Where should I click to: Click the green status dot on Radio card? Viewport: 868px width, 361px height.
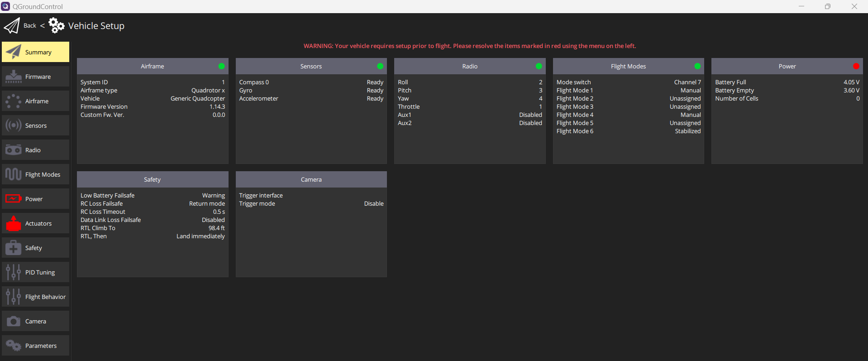(x=539, y=66)
